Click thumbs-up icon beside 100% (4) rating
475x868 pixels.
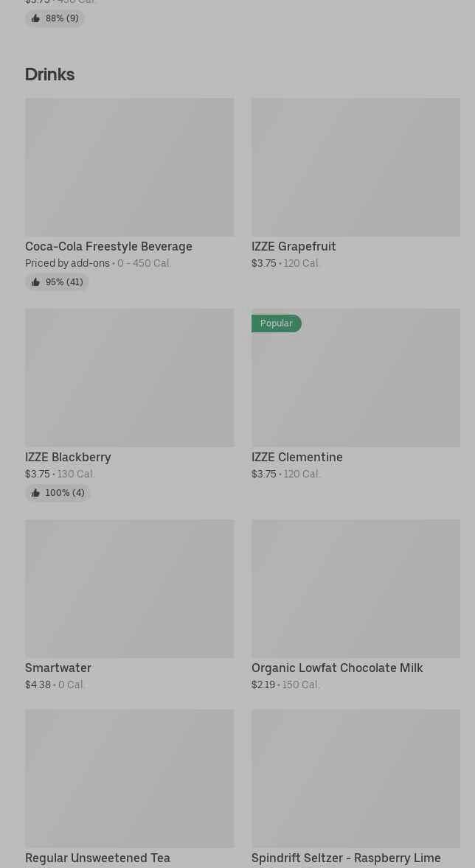(x=35, y=493)
